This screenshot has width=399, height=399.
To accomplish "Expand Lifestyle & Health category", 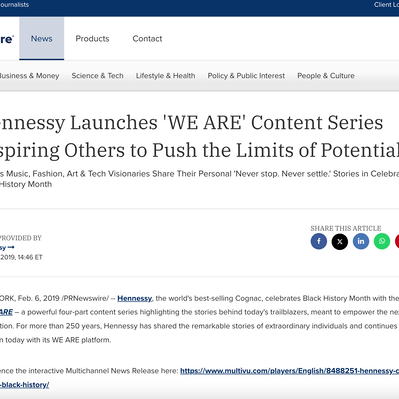I will (165, 76).
